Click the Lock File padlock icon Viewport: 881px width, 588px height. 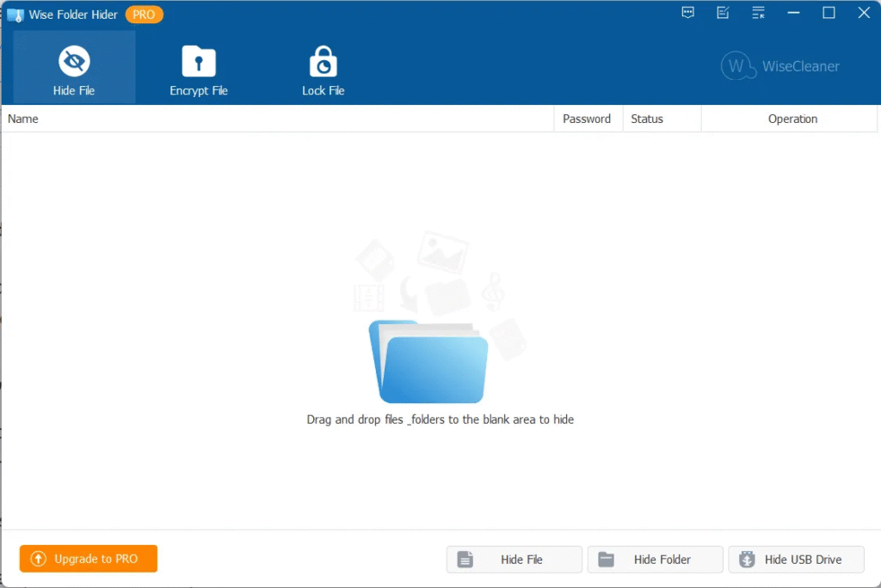323,60
